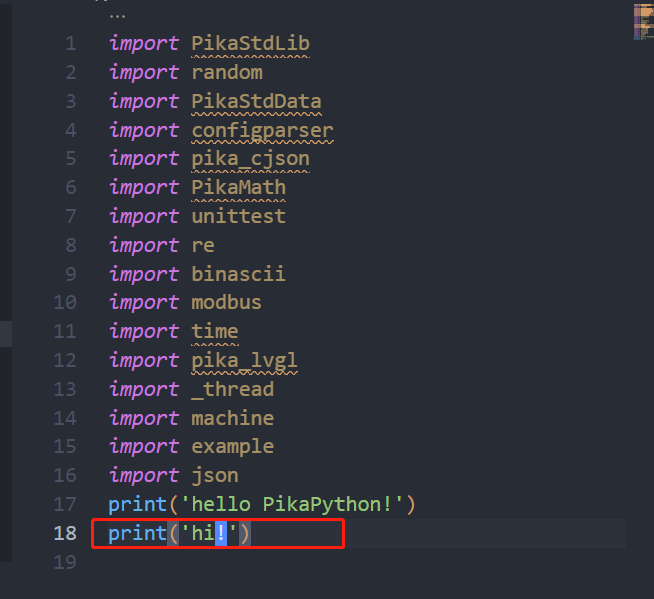Click the underlined time module
Image resolution: width=654 pixels, height=599 pixels.
tap(215, 332)
